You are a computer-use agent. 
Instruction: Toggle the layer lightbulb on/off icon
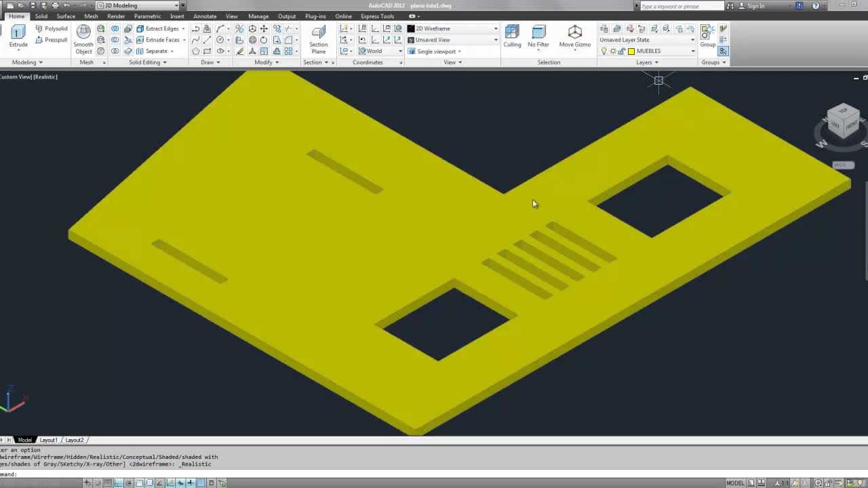pyautogui.click(x=604, y=52)
